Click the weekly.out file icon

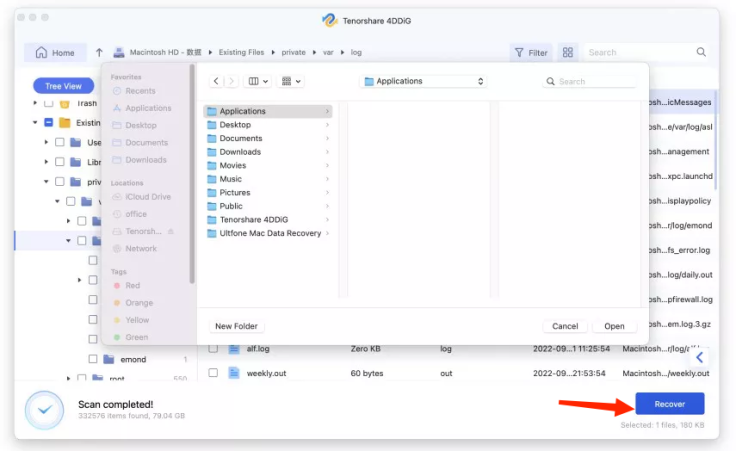point(234,373)
